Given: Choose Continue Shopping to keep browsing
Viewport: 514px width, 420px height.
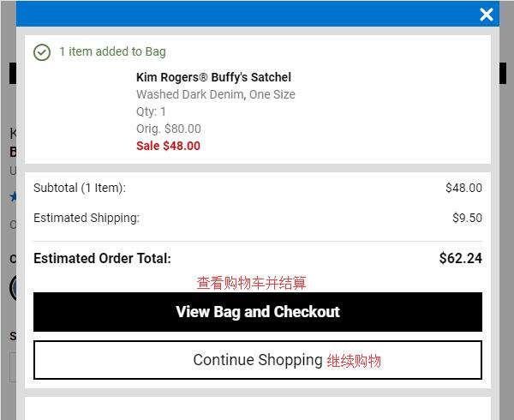Looking at the screenshot, I should coord(258,360).
